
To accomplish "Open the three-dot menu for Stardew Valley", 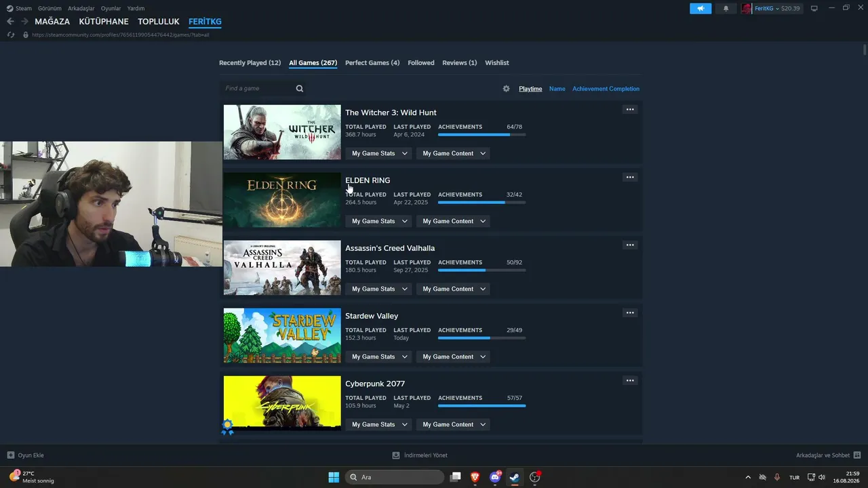I will pos(630,313).
